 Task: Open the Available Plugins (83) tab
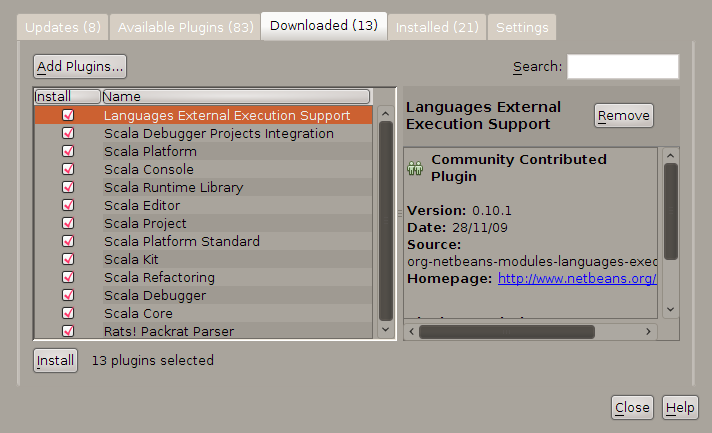pos(185,27)
